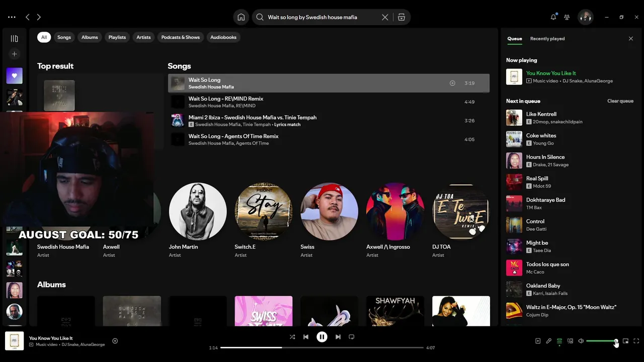Click the search input field
This screenshot has width=644, height=362.
pos(322,17)
